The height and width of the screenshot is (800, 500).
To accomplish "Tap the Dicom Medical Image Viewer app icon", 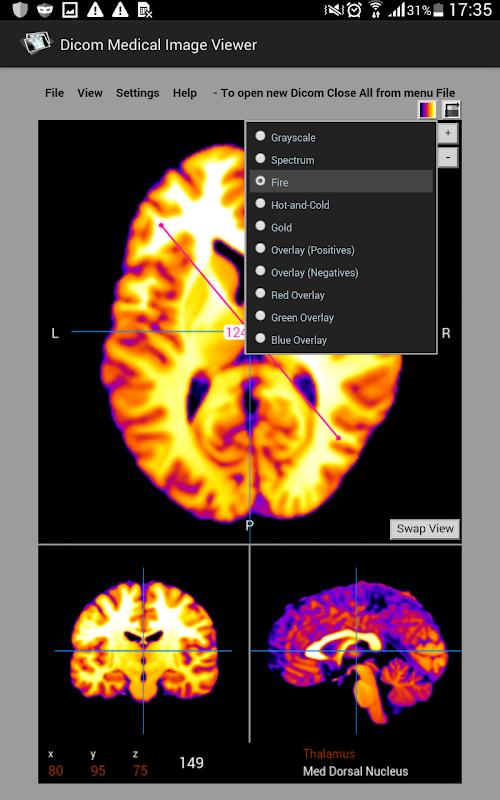I will point(36,44).
